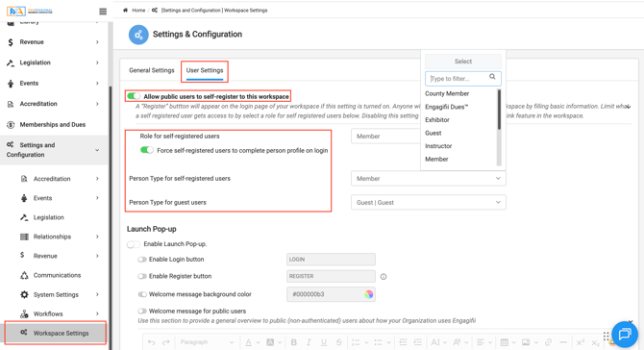Click the horizontal line icon in editor
Viewport: 644px width, 350px height.
pyautogui.click(x=563, y=342)
